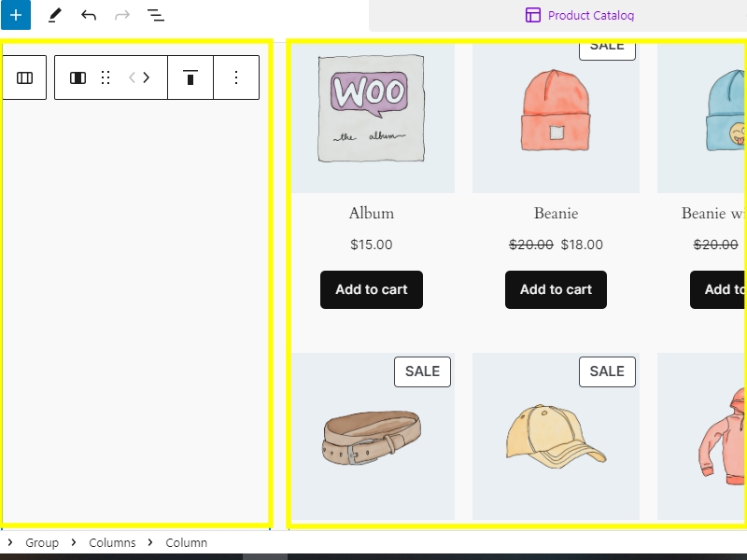Open the vertical alignment dropdown
This screenshot has height=560, width=747.
point(190,77)
